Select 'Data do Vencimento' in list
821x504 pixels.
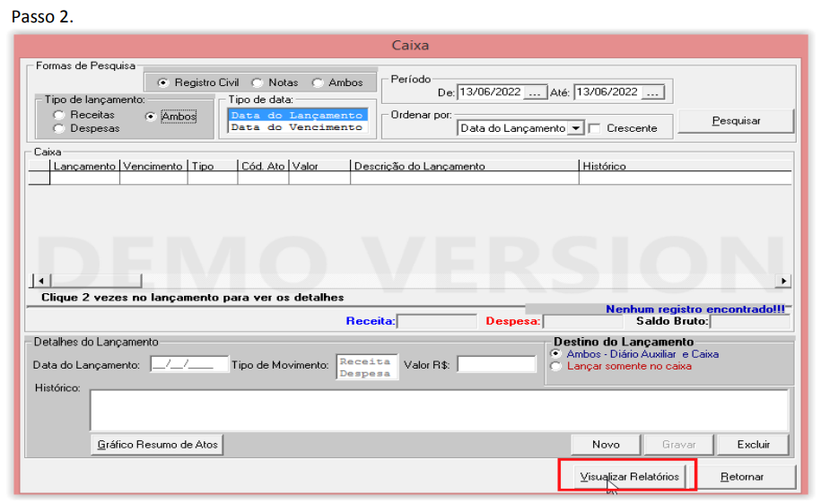pos(296,127)
